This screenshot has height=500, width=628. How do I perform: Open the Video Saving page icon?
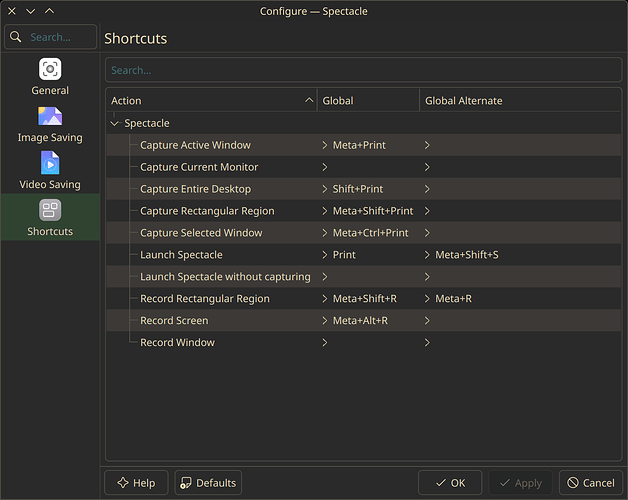pyautogui.click(x=50, y=163)
